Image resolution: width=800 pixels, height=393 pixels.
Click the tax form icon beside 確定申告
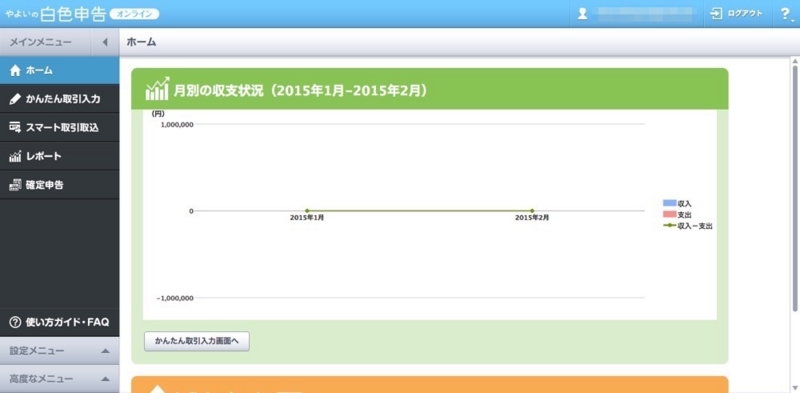pos(15,185)
